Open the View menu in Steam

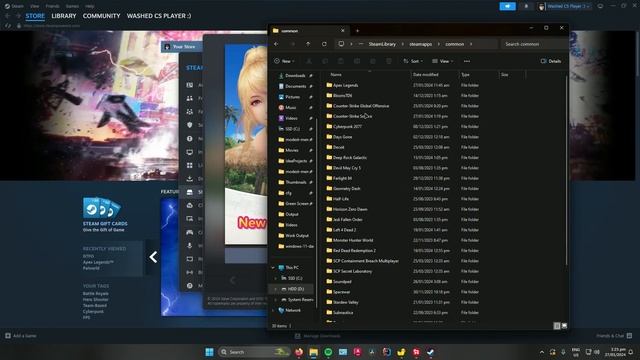pos(35,6)
